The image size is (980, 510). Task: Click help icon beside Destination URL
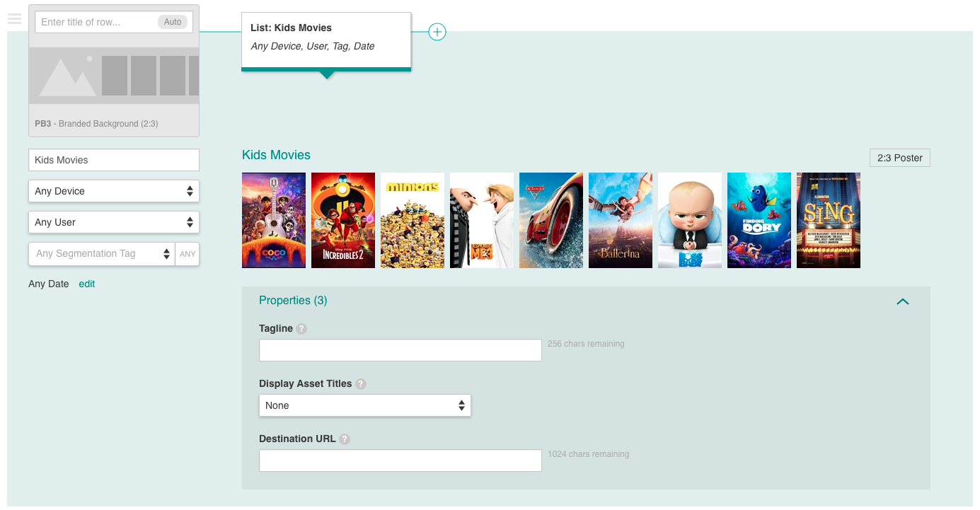345,439
